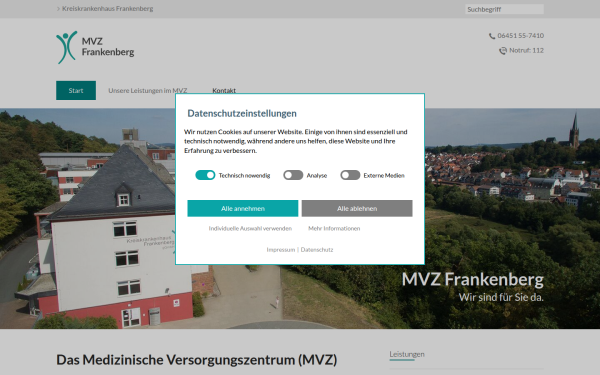Toggle the Technisch notwendig switch
This screenshot has width=600, height=375.
[205, 175]
